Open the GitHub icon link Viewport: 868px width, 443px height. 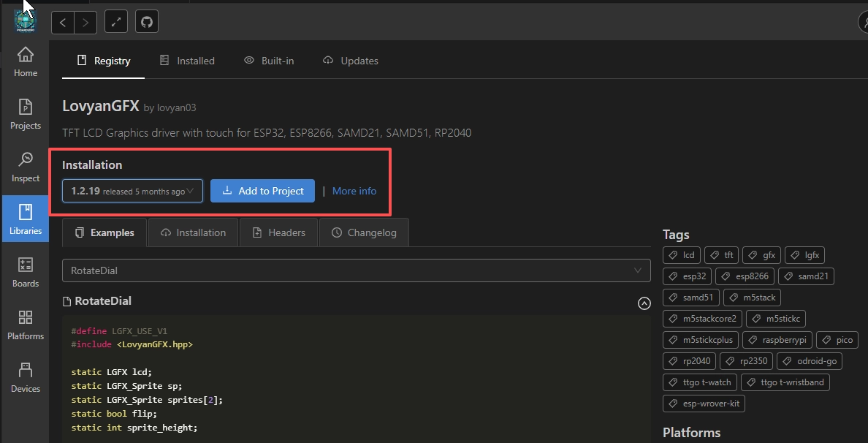tap(147, 22)
